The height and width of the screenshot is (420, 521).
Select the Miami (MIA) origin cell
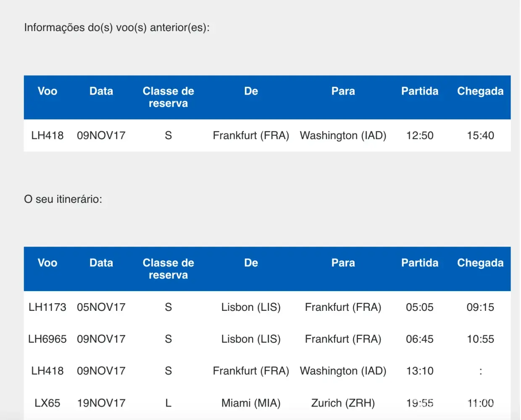click(251, 403)
